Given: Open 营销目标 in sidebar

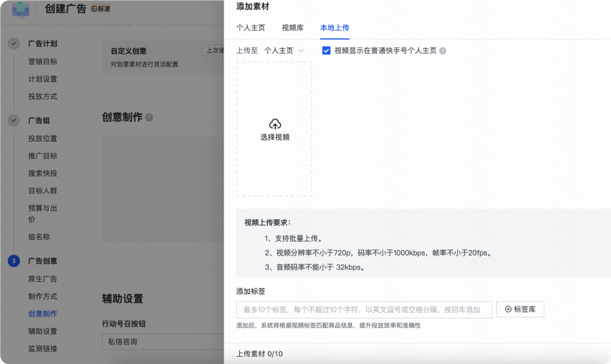Looking at the screenshot, I should tap(43, 62).
